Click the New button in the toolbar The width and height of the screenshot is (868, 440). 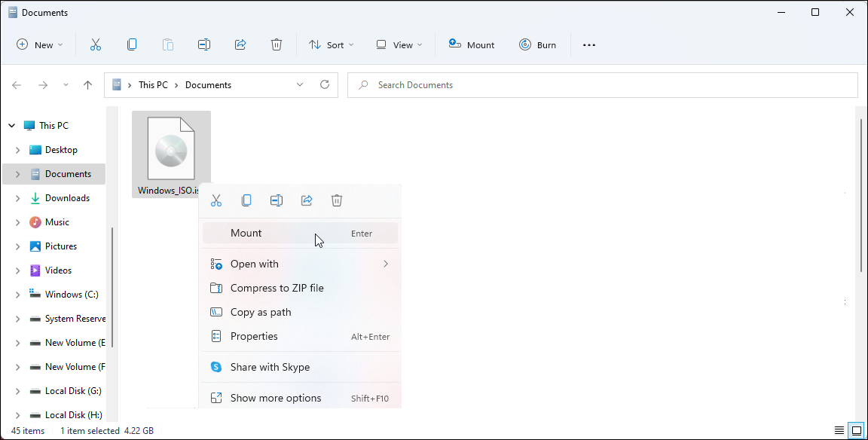tap(39, 44)
